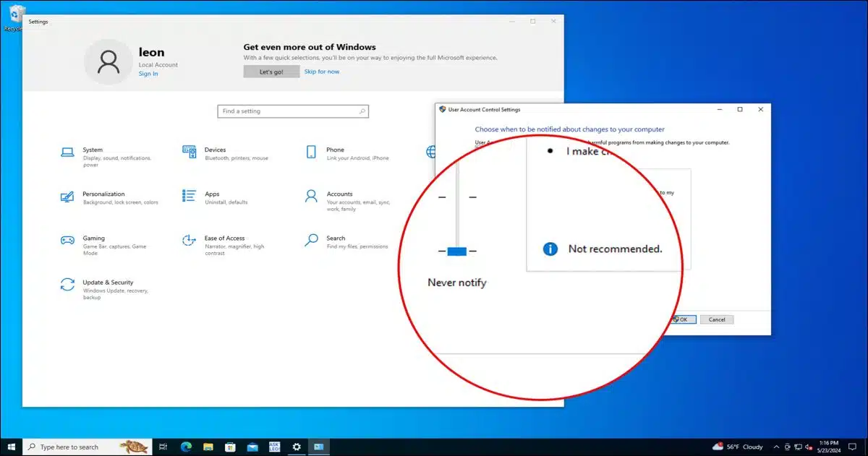Click the Apps category title text

tap(212, 194)
